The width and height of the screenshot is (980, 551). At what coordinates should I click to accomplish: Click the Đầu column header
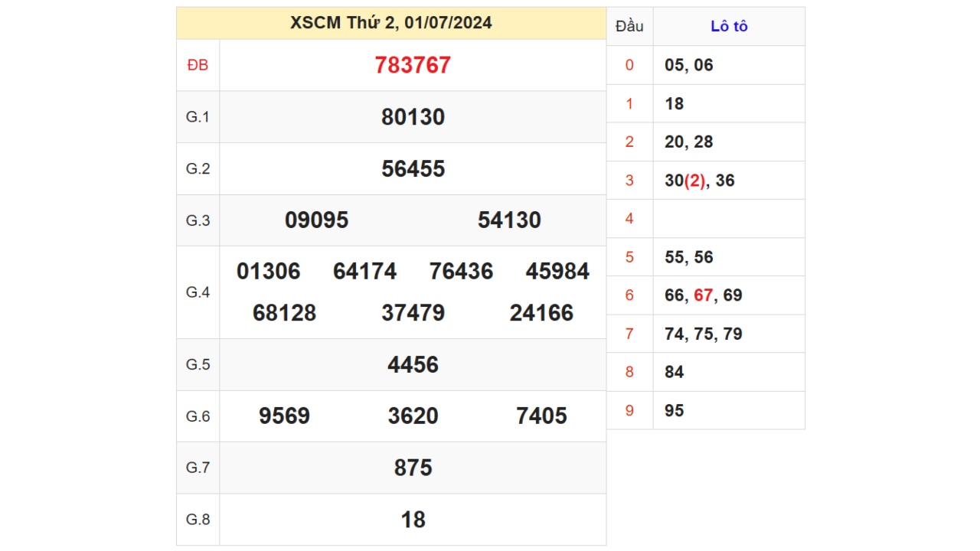(629, 27)
